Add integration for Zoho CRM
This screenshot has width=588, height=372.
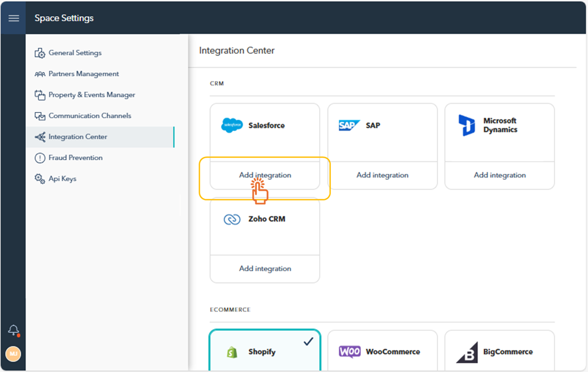click(x=265, y=269)
